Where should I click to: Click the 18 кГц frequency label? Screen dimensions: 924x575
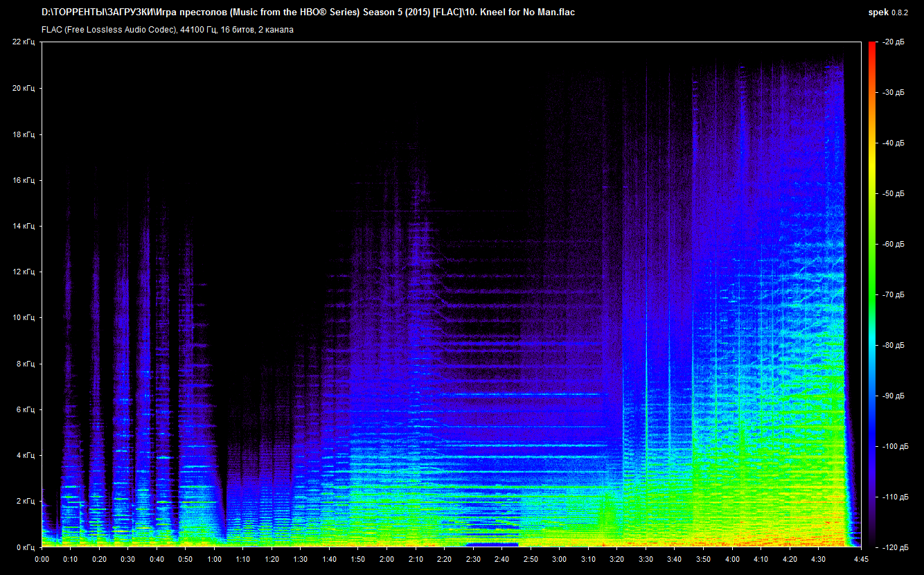tap(24, 134)
